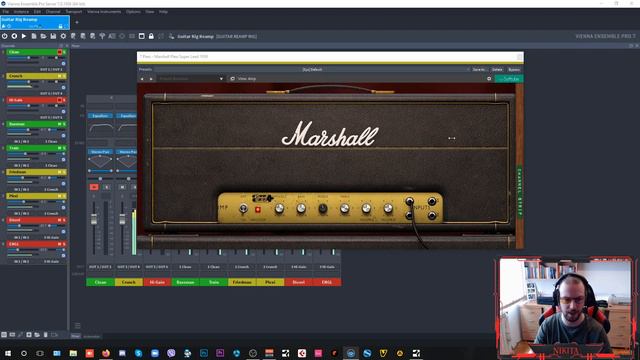
Task: Open the preset selector dropdown in plugin window
Action: click(191, 79)
